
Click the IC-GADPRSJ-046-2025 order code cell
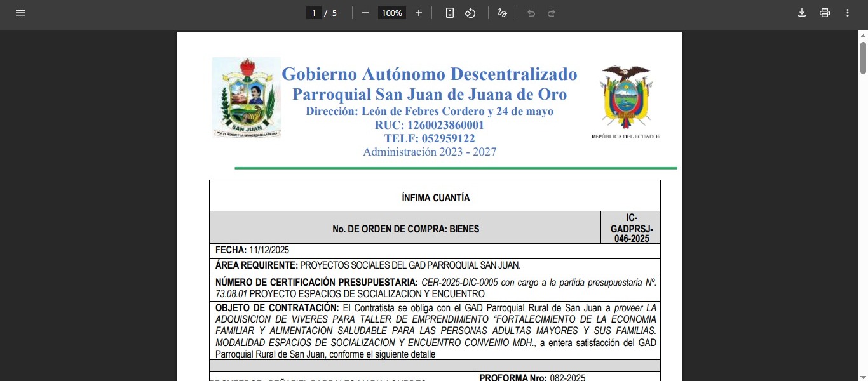click(x=631, y=228)
